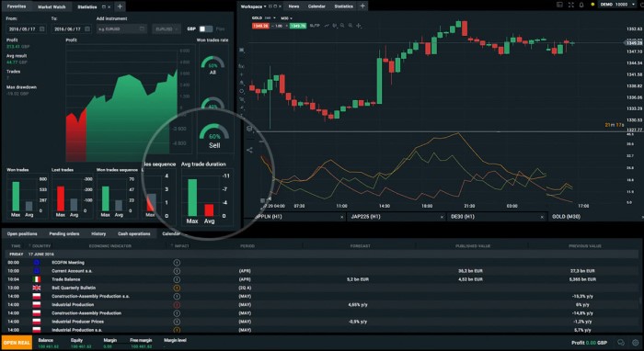Toggle the GBP / Pips switch

(x=206, y=29)
